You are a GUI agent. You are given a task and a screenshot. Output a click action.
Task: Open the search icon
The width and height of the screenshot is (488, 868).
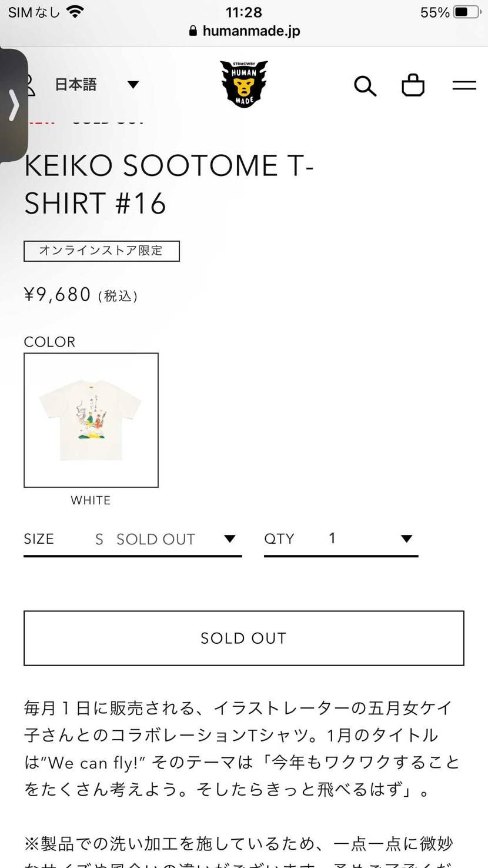[x=365, y=86]
